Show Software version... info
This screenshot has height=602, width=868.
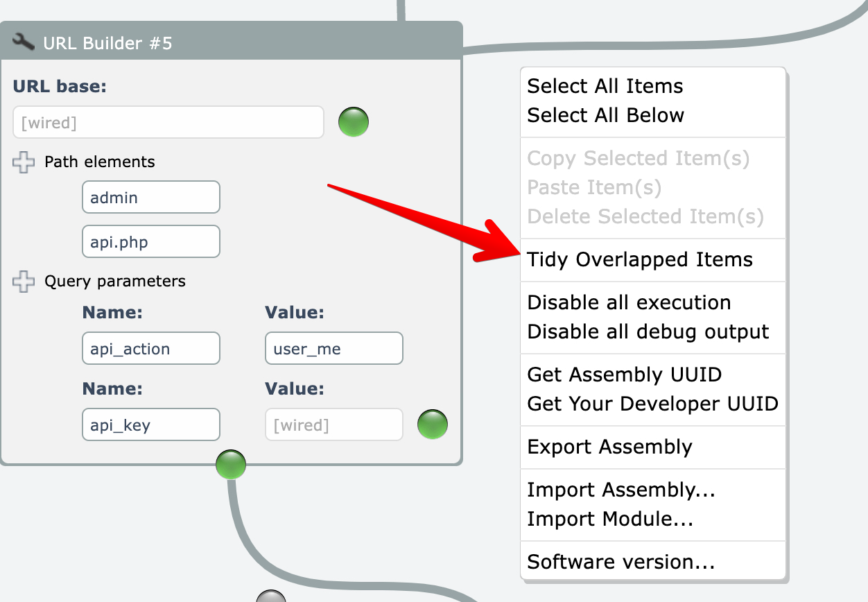(x=620, y=562)
